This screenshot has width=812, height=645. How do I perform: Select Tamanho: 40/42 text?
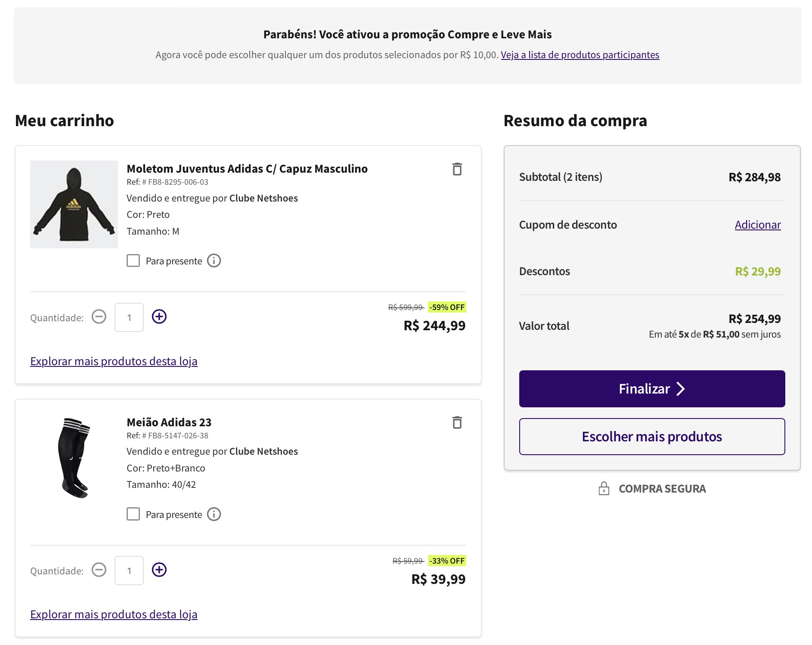tap(161, 485)
